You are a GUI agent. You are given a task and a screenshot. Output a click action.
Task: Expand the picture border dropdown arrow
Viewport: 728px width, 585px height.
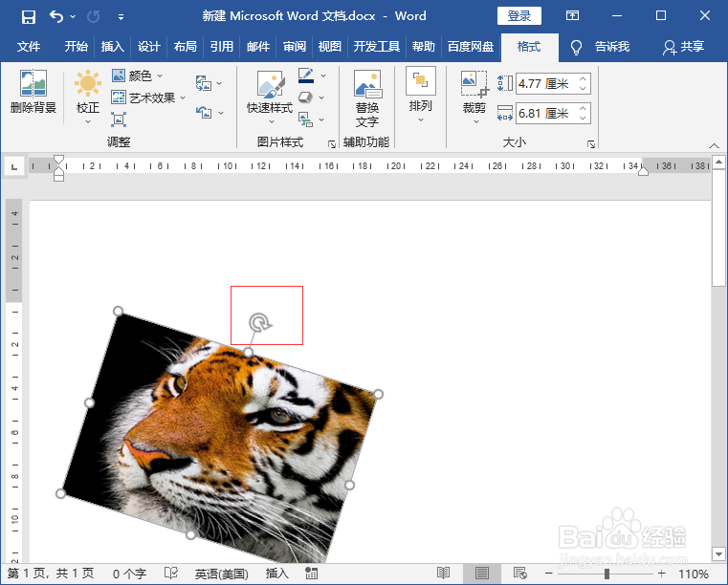click(x=323, y=76)
